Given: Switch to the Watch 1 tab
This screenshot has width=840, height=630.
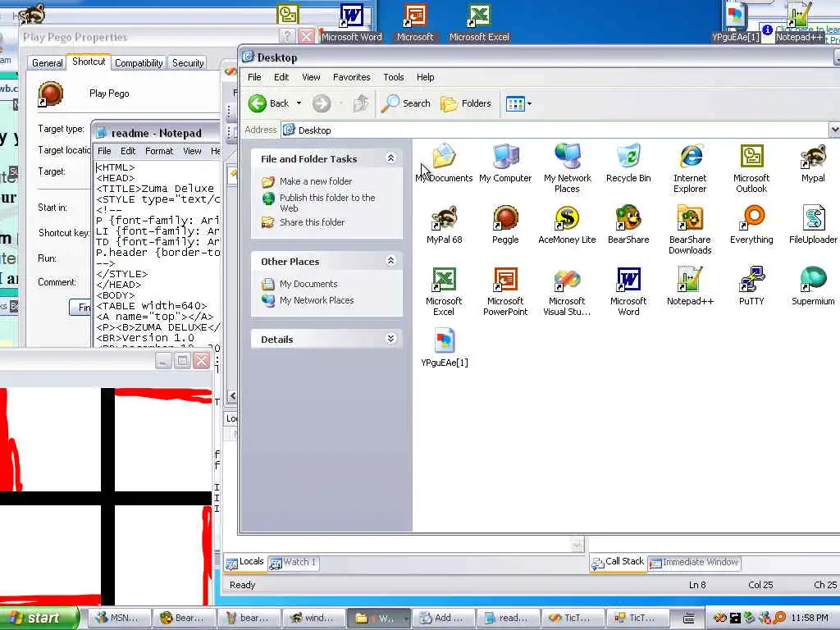Looking at the screenshot, I should [x=294, y=563].
